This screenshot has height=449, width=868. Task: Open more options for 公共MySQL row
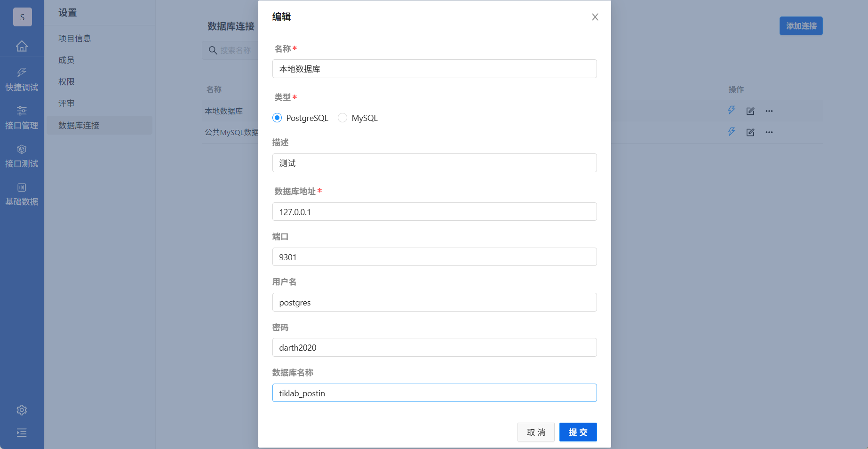click(769, 132)
